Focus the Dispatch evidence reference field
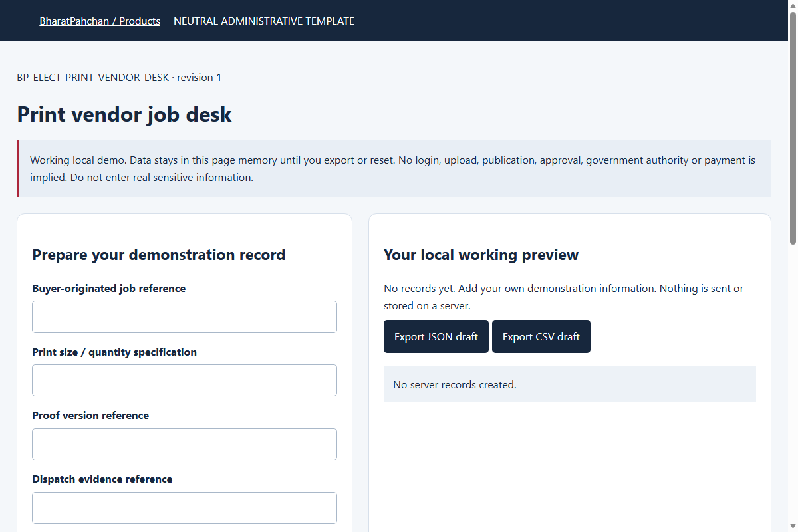798x532 pixels. tap(184, 508)
